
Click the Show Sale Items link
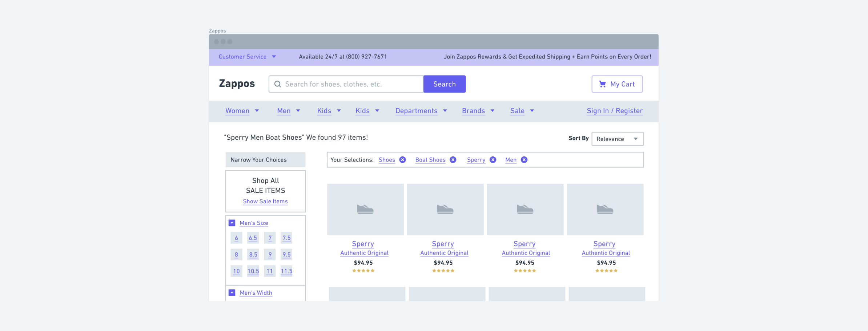(x=265, y=201)
